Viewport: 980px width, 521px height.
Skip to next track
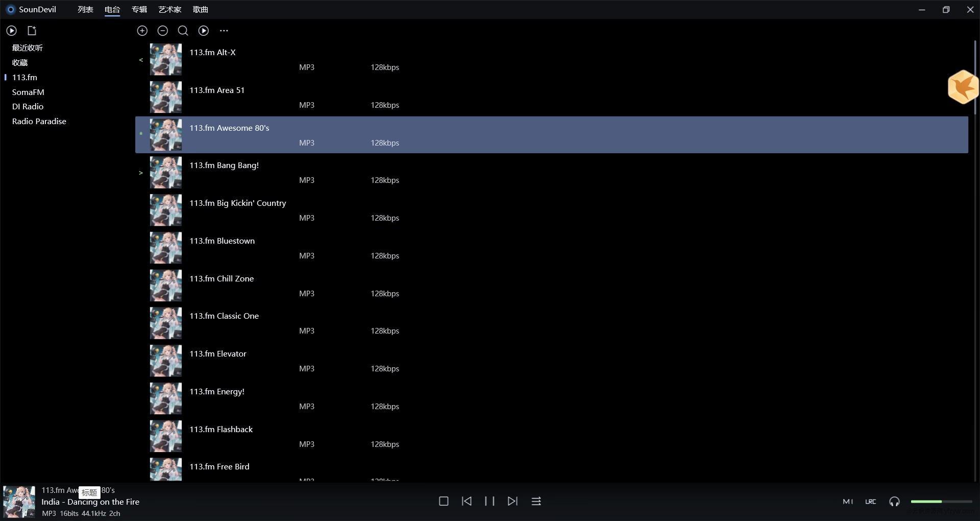[512, 501]
